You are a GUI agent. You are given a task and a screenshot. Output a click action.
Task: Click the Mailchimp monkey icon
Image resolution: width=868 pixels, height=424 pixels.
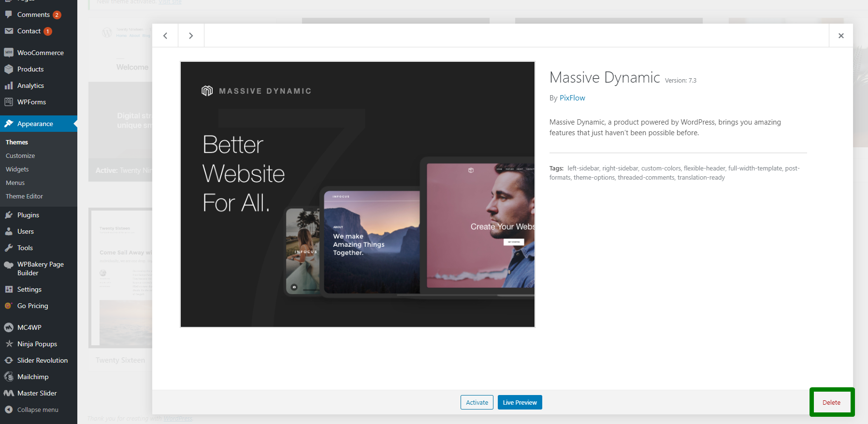[x=9, y=377]
